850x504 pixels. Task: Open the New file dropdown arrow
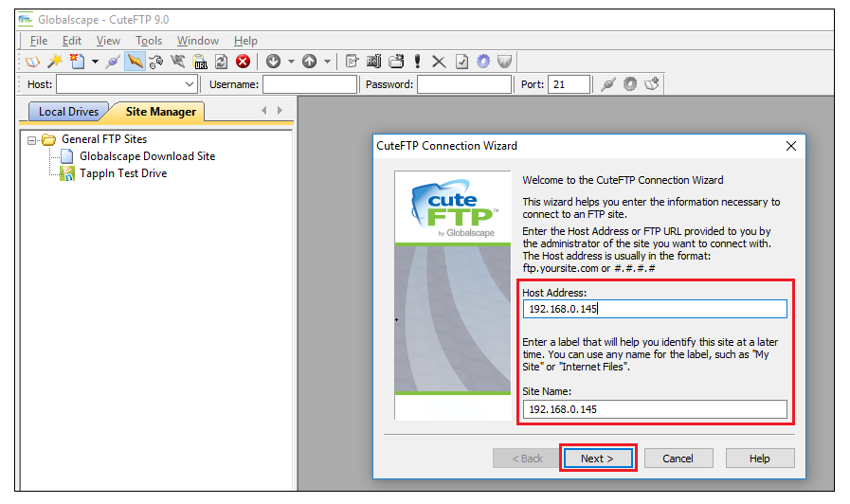pyautogui.click(x=95, y=62)
